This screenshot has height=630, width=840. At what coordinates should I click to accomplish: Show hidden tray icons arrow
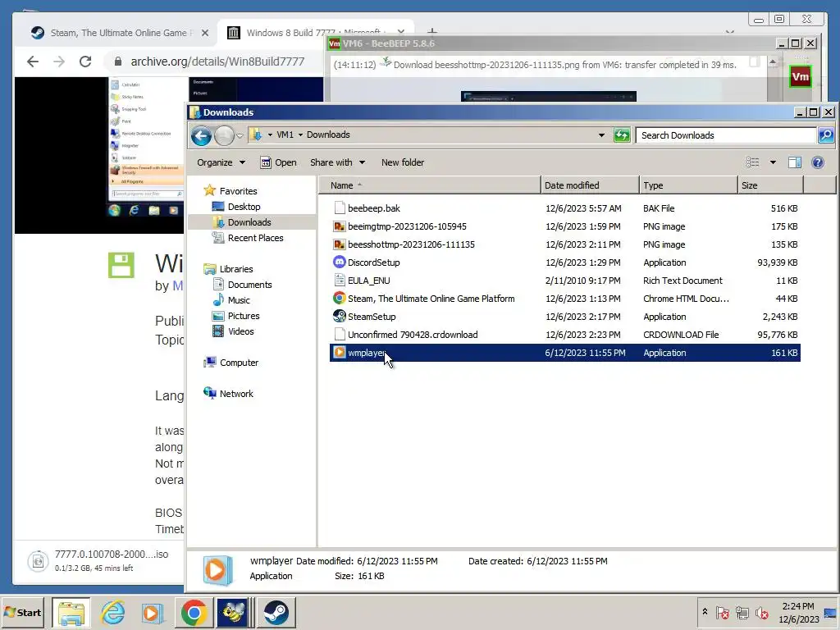click(x=705, y=612)
